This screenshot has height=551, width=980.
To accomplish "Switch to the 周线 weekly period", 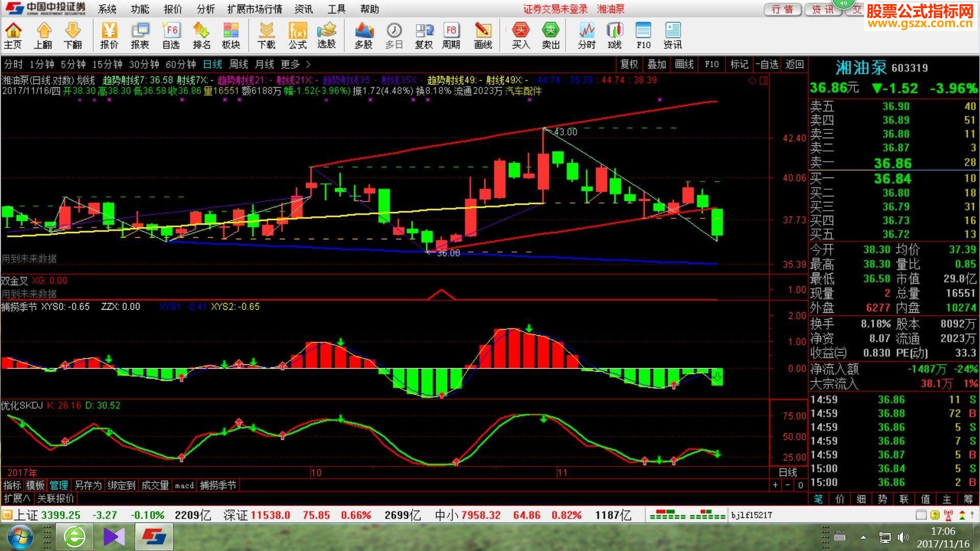I will (238, 64).
